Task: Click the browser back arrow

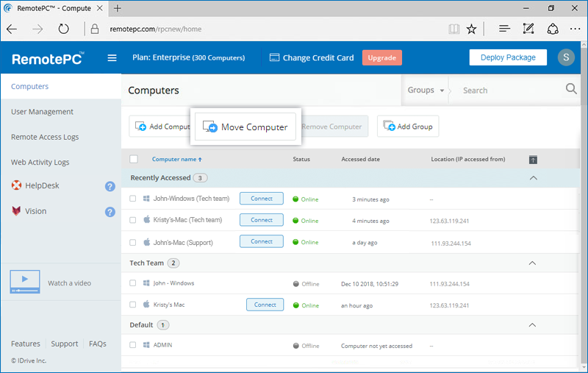Action: coord(12,29)
